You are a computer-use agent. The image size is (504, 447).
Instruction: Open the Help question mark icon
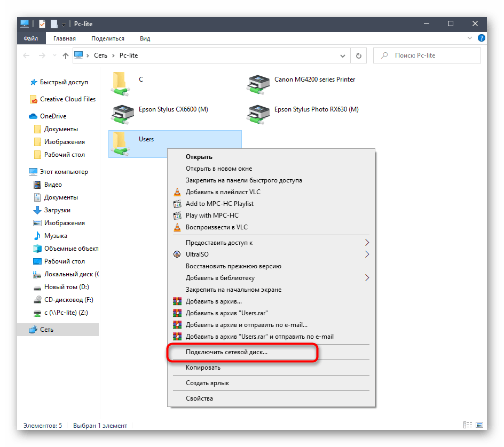click(x=481, y=38)
